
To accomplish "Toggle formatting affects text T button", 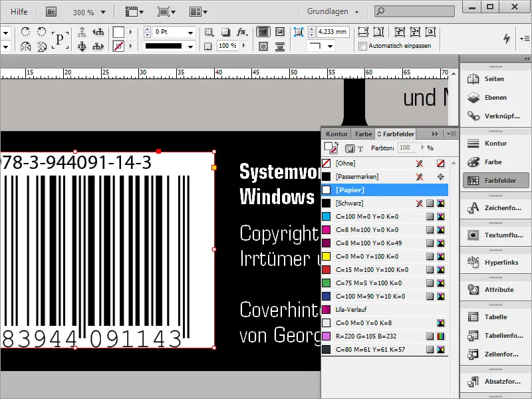I will 360,148.
